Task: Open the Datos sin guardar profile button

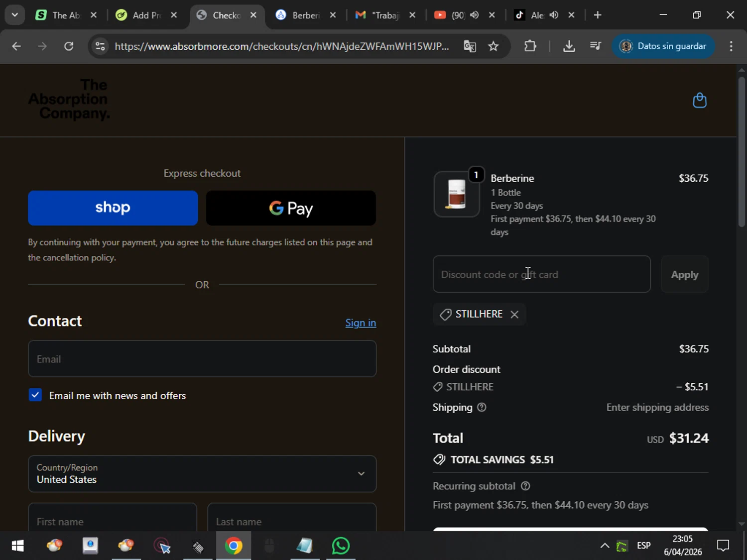Action: pos(663,46)
